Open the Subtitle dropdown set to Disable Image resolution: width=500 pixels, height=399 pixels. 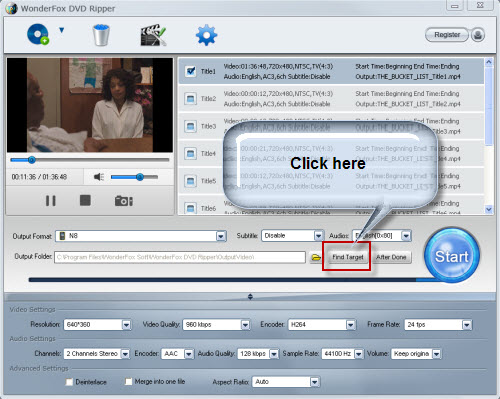point(293,236)
